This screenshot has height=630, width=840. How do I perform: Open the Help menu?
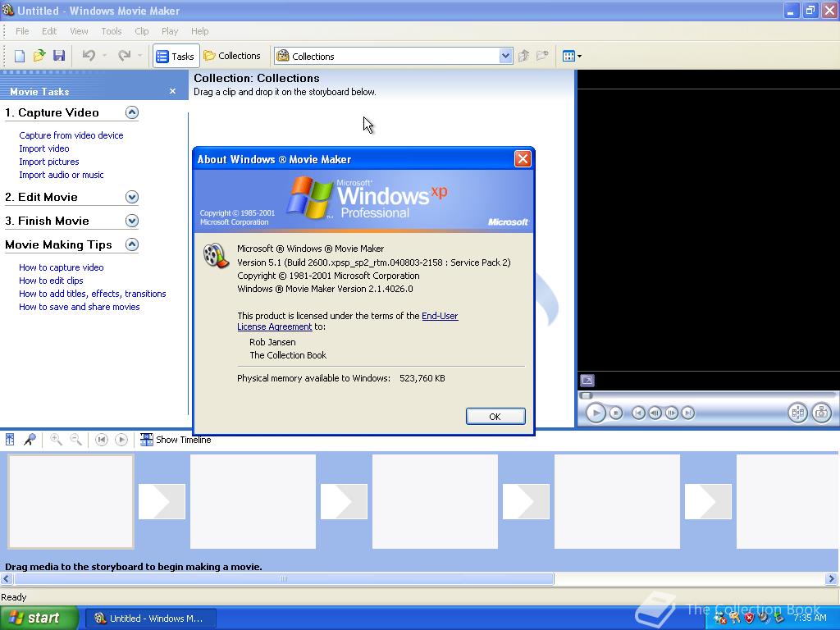[x=200, y=31]
